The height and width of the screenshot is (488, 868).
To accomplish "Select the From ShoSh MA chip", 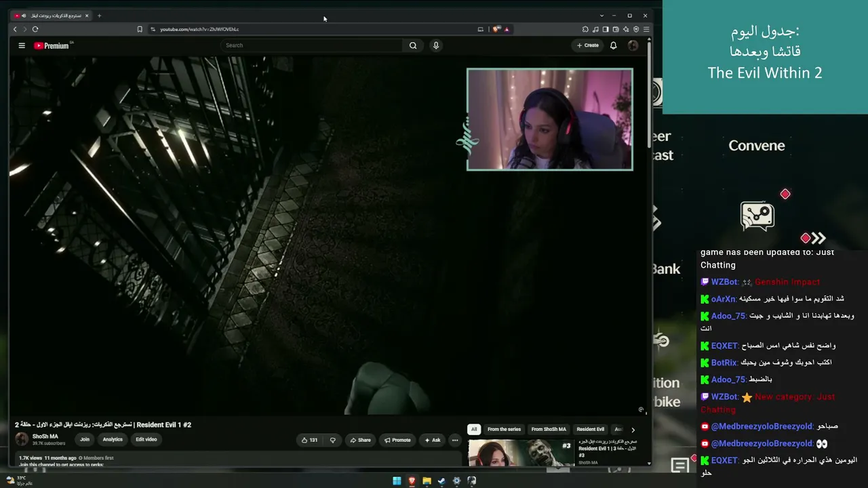I will point(549,430).
